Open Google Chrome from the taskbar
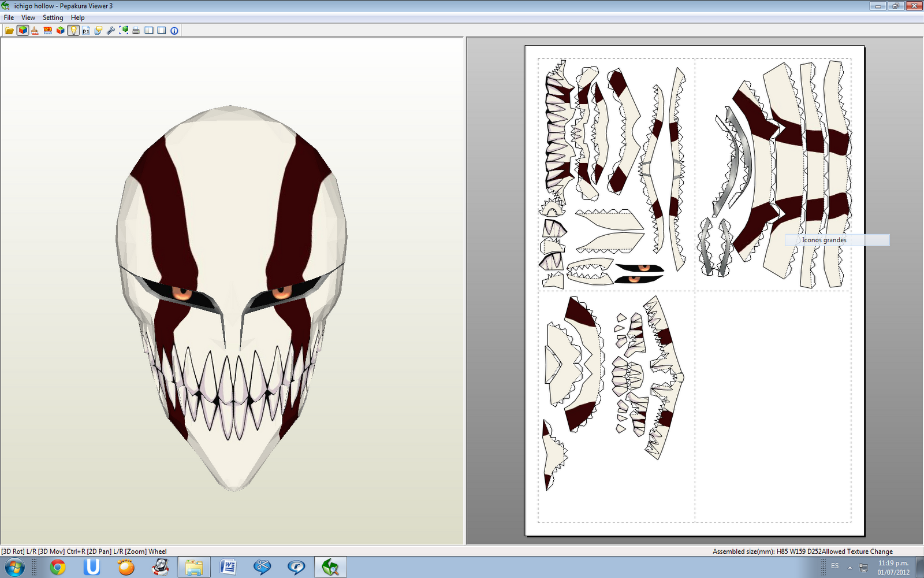Screen dimensions: 924x578 pyautogui.click(x=58, y=567)
